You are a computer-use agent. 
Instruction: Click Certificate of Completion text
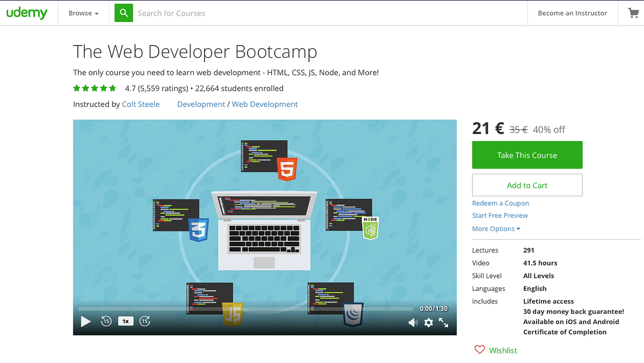565,332
